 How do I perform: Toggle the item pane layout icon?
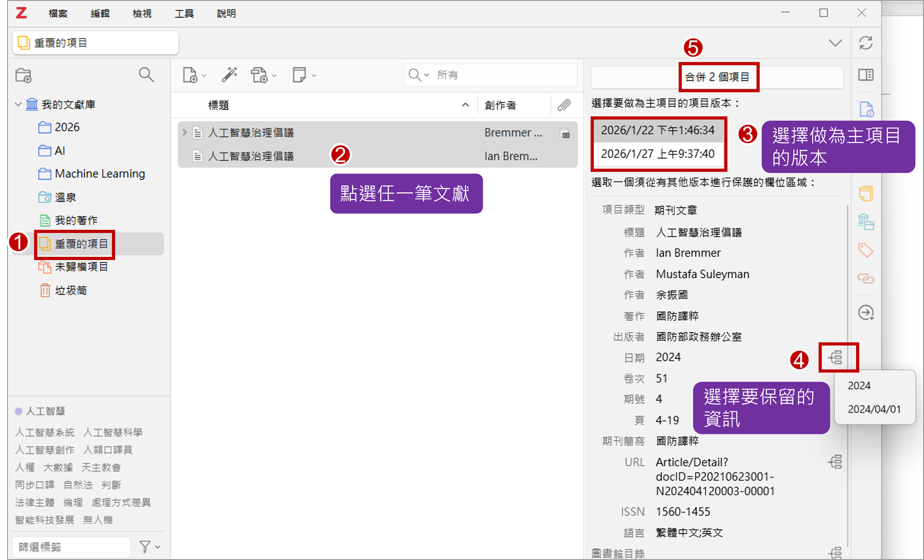[866, 75]
